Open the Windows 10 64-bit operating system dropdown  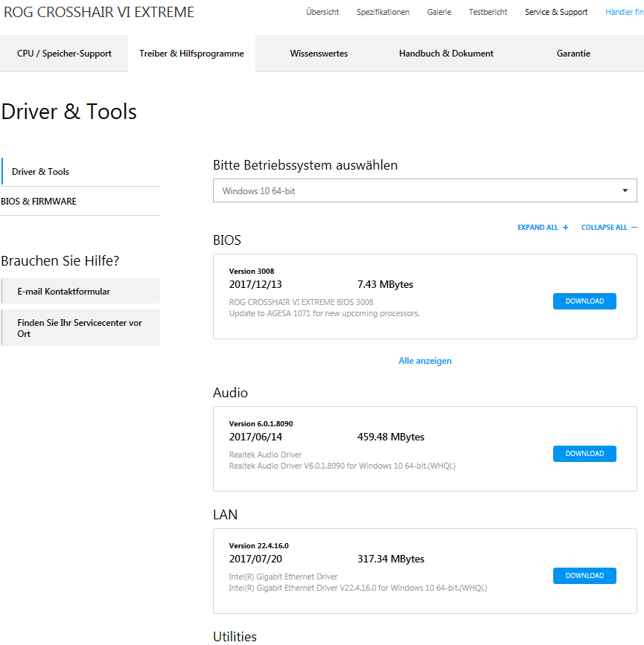tap(424, 190)
